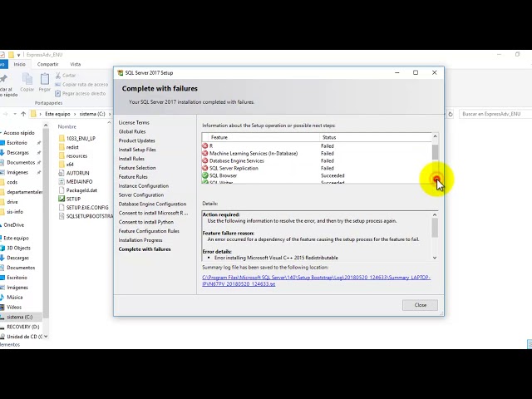Click Instance Configuration step
Screen dimensions: 532x399
[144, 186]
